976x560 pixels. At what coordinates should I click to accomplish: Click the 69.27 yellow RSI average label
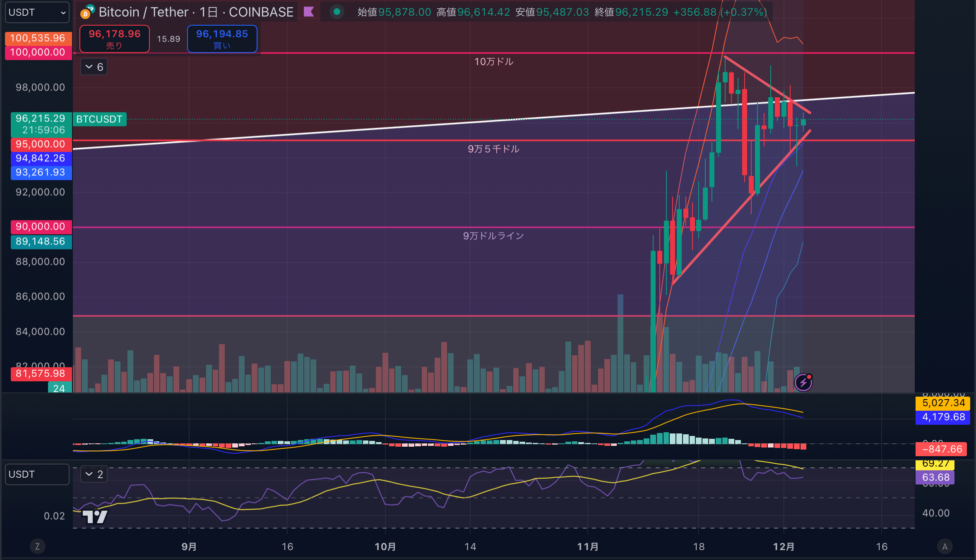point(935,464)
